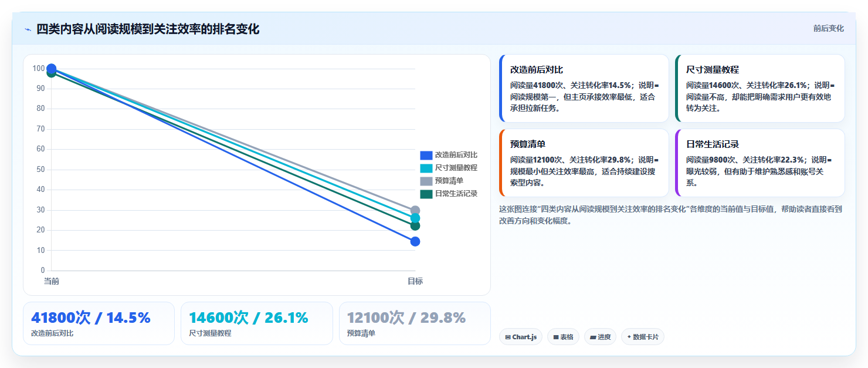The height and width of the screenshot is (368, 868).
Task: Click the cyan 尺寸测量教程 point at 目标
Action: pos(415,218)
